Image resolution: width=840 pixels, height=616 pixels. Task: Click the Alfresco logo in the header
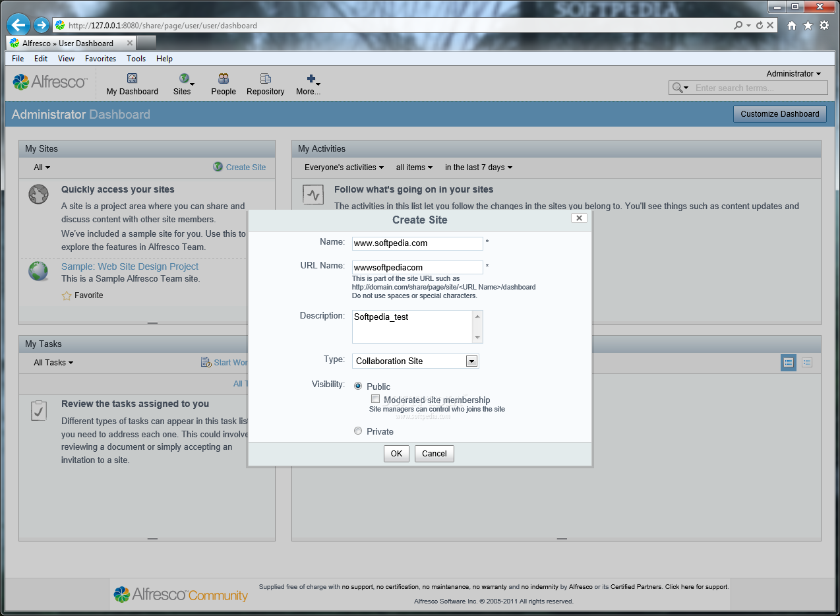tap(49, 82)
